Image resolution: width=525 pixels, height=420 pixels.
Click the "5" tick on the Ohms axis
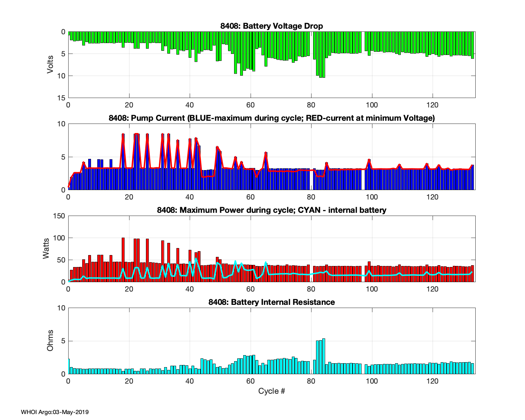pos(63,341)
